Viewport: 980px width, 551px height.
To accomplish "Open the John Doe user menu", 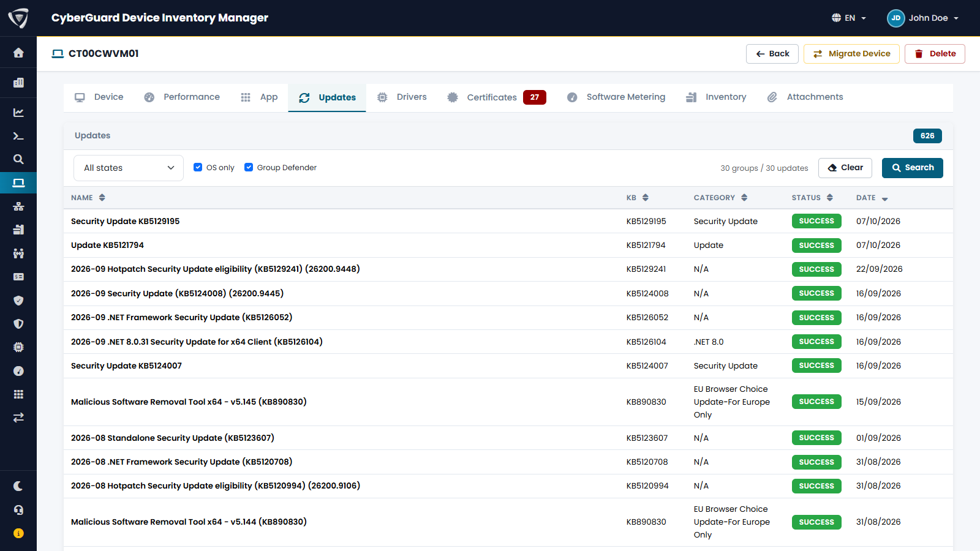I will coord(923,18).
